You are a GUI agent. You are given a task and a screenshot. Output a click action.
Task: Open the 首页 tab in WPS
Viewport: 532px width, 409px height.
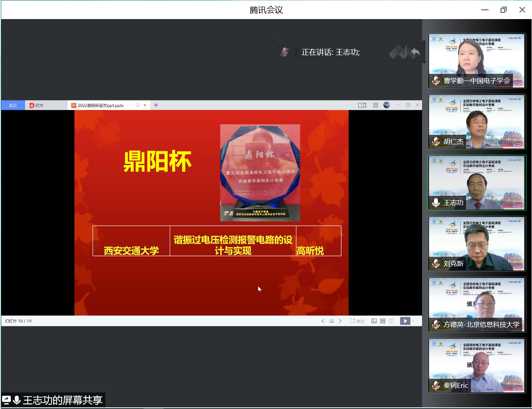click(x=13, y=105)
